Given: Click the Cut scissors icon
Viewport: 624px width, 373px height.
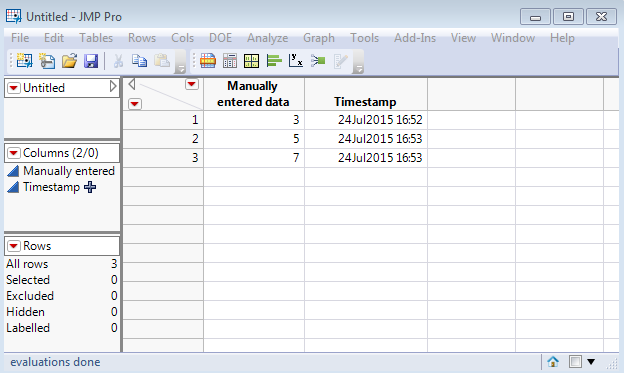Looking at the screenshot, I should pos(118,61).
